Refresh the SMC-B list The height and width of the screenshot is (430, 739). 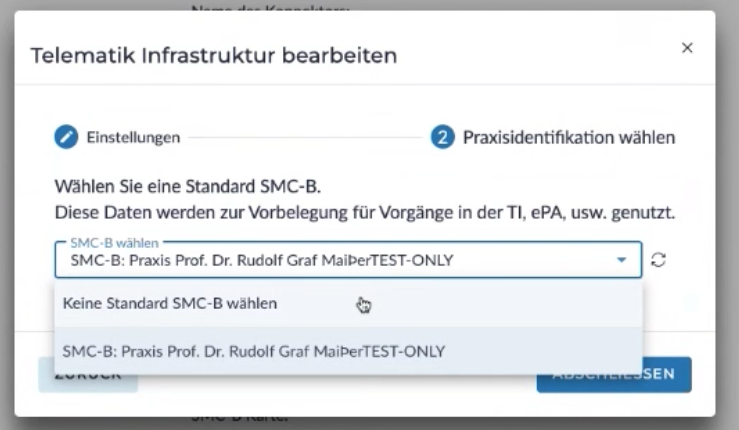coord(658,260)
